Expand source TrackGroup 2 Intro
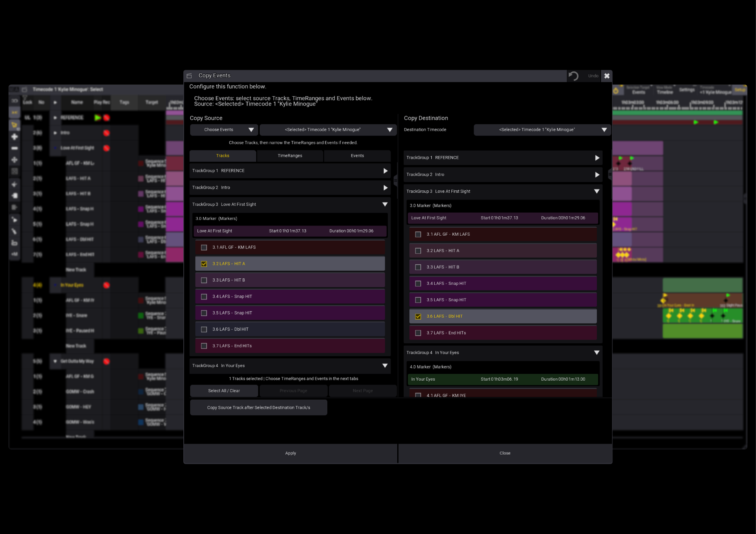The width and height of the screenshot is (756, 534). pos(385,188)
